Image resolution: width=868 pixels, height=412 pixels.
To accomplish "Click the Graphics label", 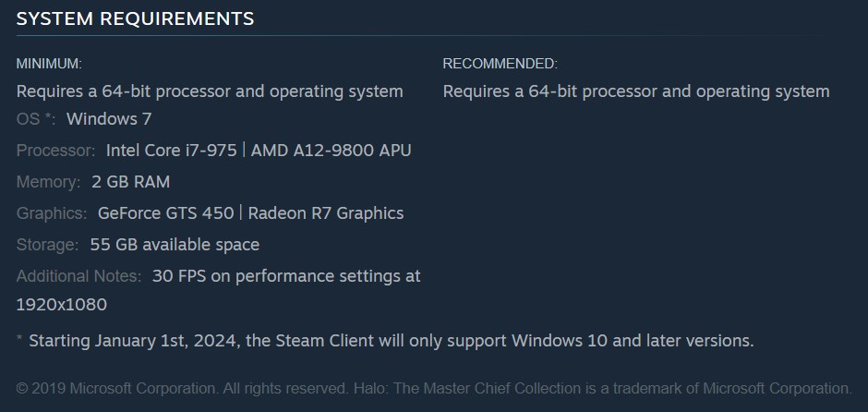I will tap(52, 213).
